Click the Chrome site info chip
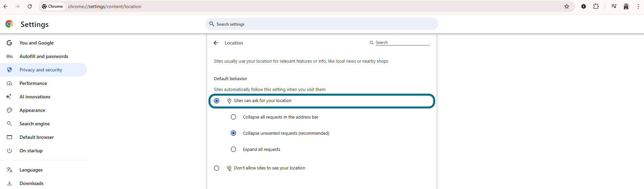 53,6
